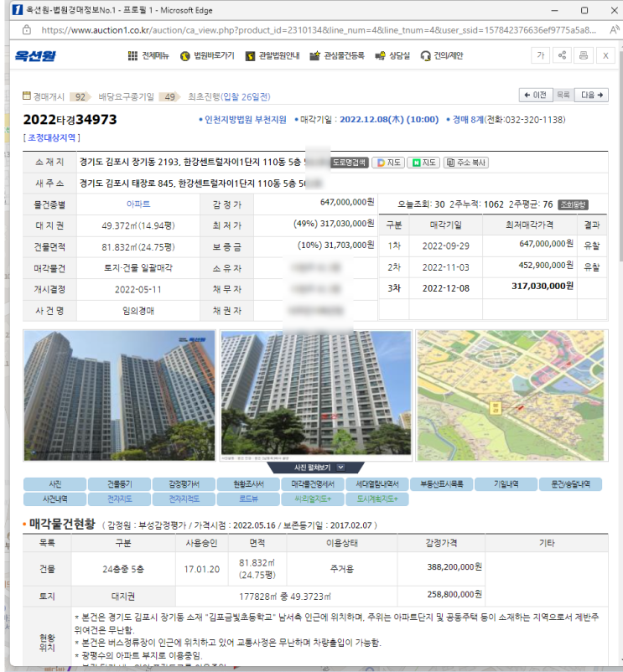Click the 452,900,000원 second round price
The width and height of the screenshot is (623, 672).
pyautogui.click(x=546, y=266)
